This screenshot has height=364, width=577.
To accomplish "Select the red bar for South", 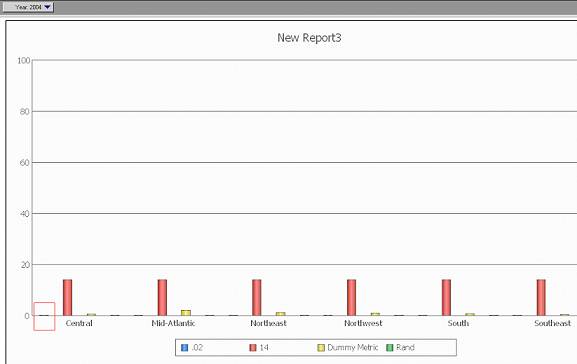I will point(446,297).
